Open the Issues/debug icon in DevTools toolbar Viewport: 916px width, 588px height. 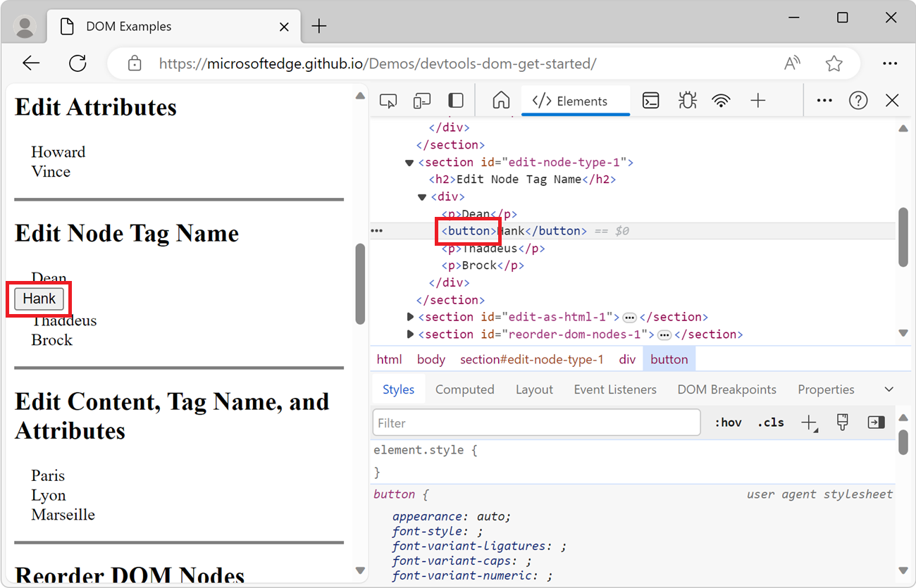[687, 100]
